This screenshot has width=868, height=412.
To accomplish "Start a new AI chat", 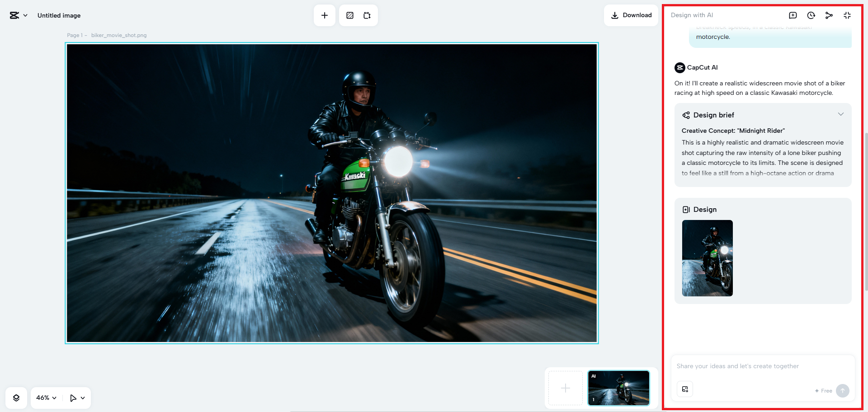I will tap(793, 15).
